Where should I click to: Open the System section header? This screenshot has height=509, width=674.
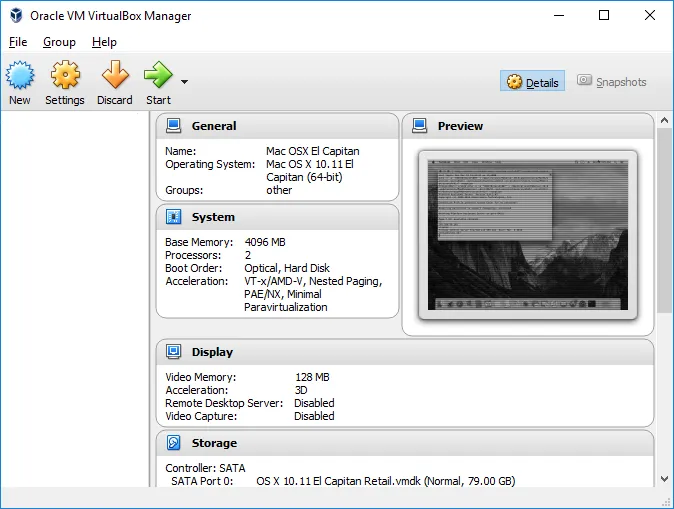278,217
